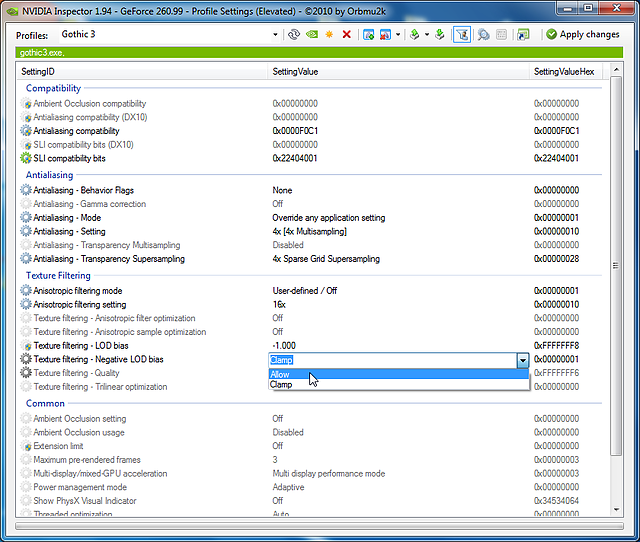Select the Antialiasing - Mode setting row
640x542 pixels.
pos(310,218)
